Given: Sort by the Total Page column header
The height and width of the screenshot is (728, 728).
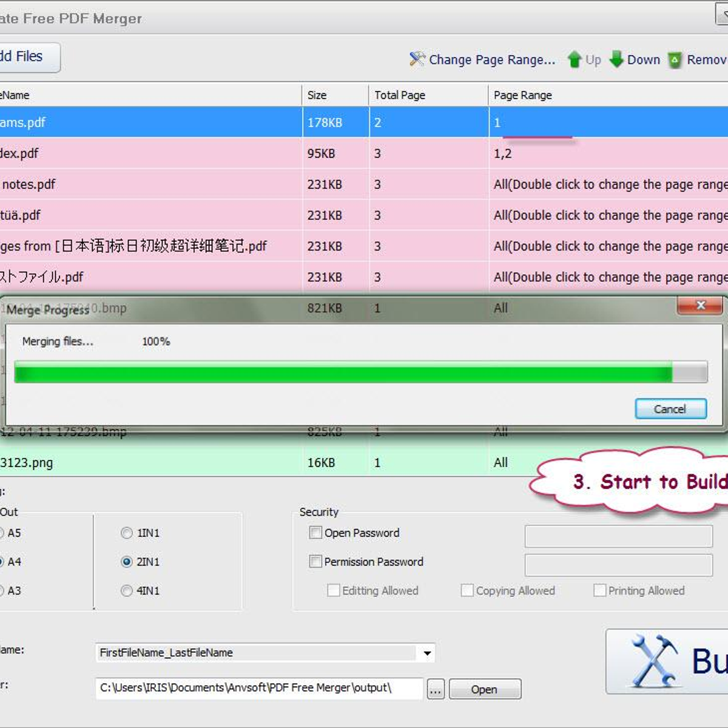Looking at the screenshot, I should coord(428,95).
